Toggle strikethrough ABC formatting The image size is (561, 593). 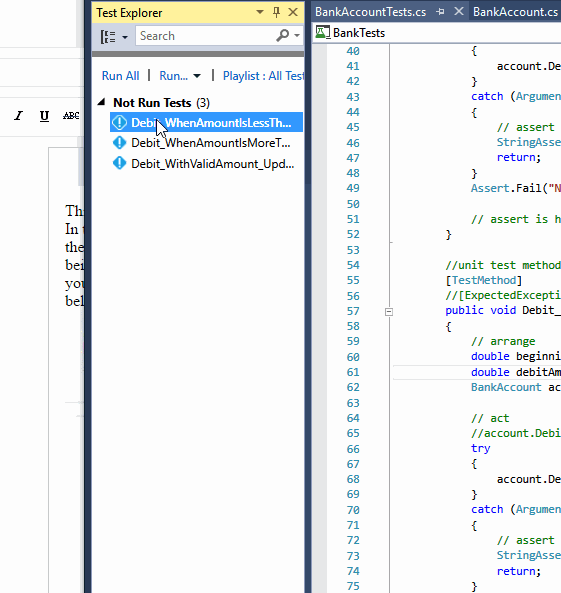click(71, 116)
